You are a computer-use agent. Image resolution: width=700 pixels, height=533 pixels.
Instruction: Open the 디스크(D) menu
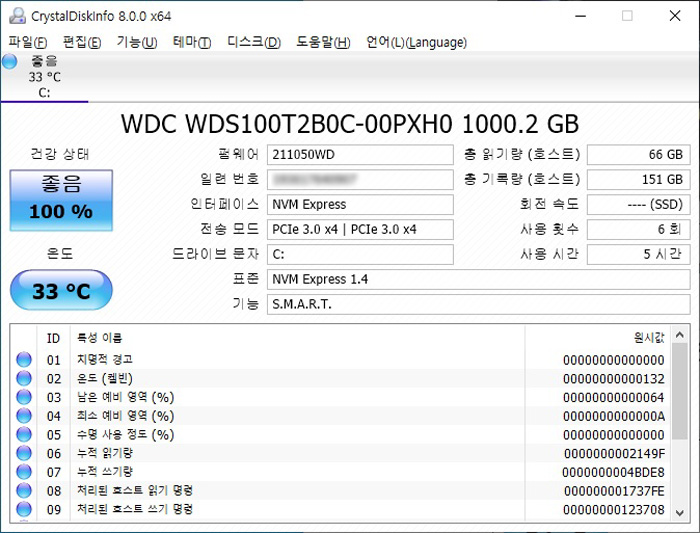[254, 42]
